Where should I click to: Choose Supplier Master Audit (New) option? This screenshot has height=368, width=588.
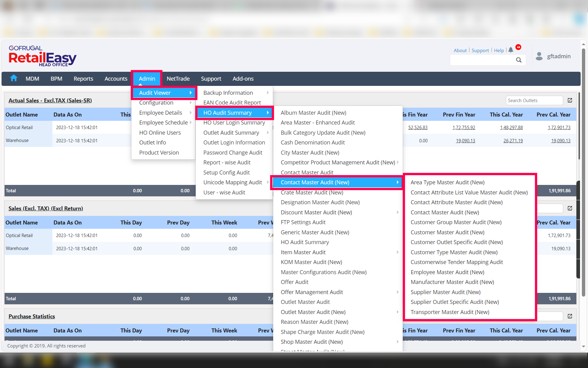[x=445, y=292]
